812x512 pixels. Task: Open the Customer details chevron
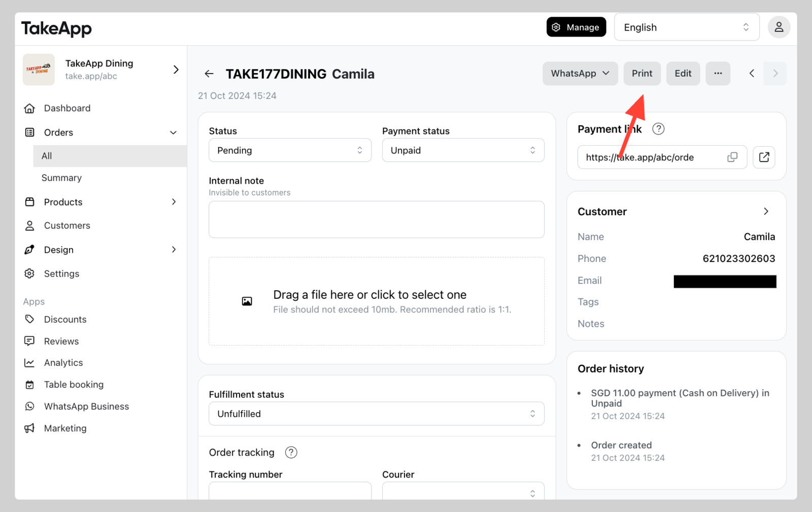(766, 212)
